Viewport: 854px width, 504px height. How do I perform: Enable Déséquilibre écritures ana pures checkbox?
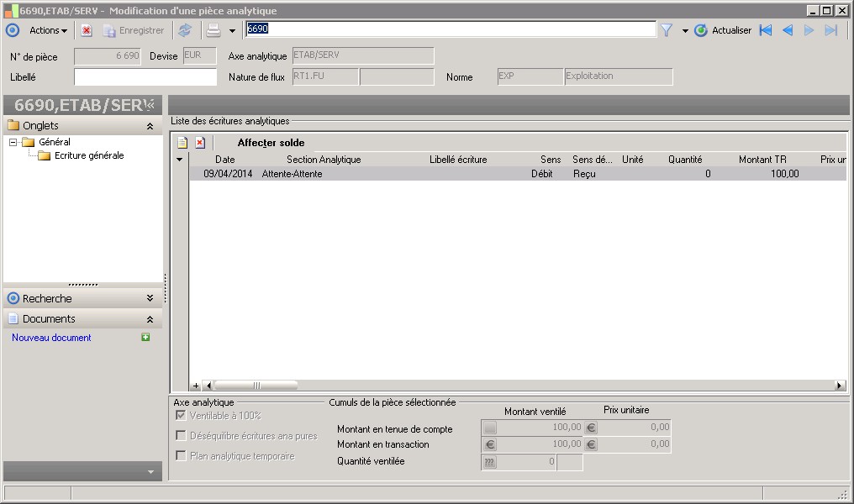(x=181, y=436)
